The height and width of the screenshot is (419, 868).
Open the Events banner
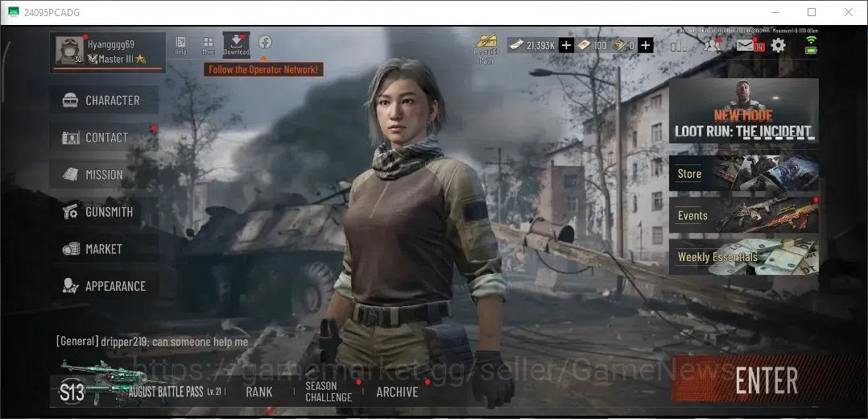(743, 215)
